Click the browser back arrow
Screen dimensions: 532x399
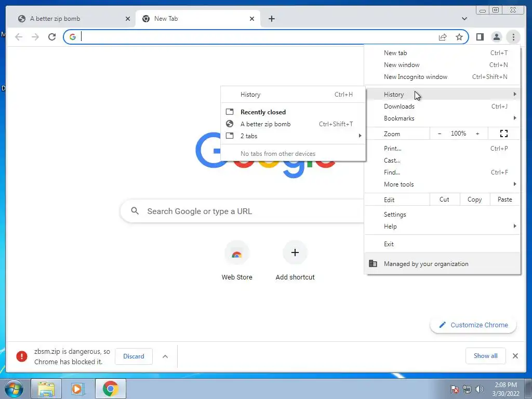19,37
